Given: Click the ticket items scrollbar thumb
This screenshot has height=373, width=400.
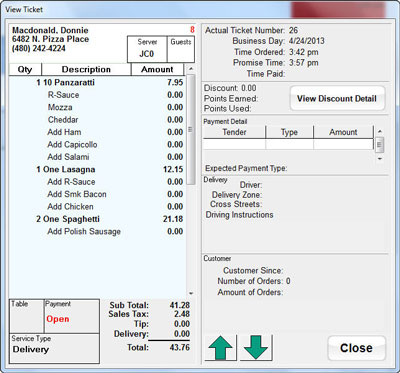Looking at the screenshot, I should (x=191, y=130).
